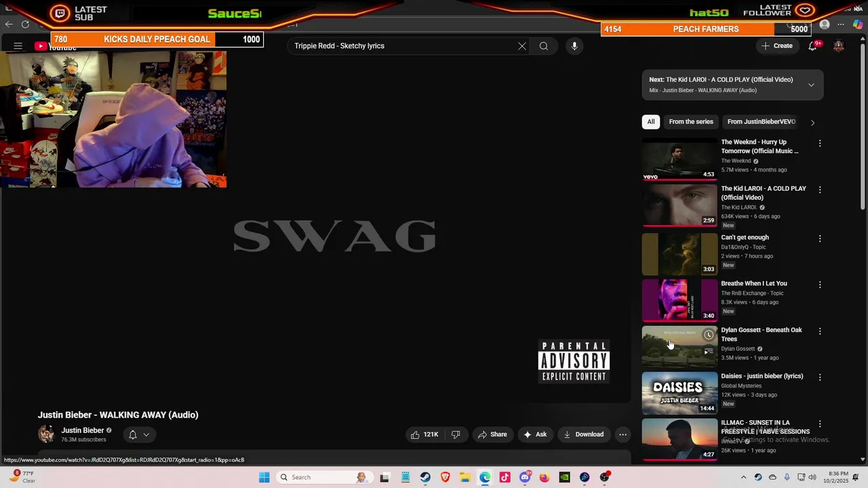868x488 pixels.
Task: Open the YouTube account avatar menu
Action: tap(839, 46)
